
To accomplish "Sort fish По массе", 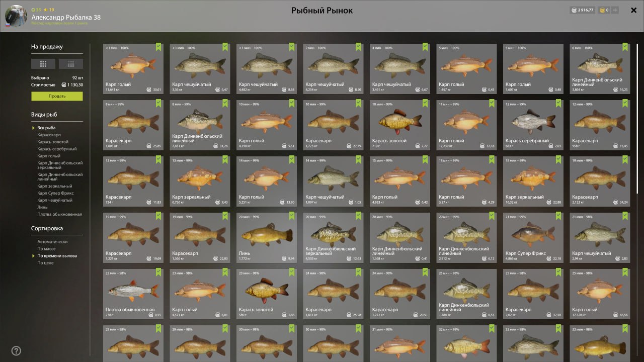I will coord(46,248).
